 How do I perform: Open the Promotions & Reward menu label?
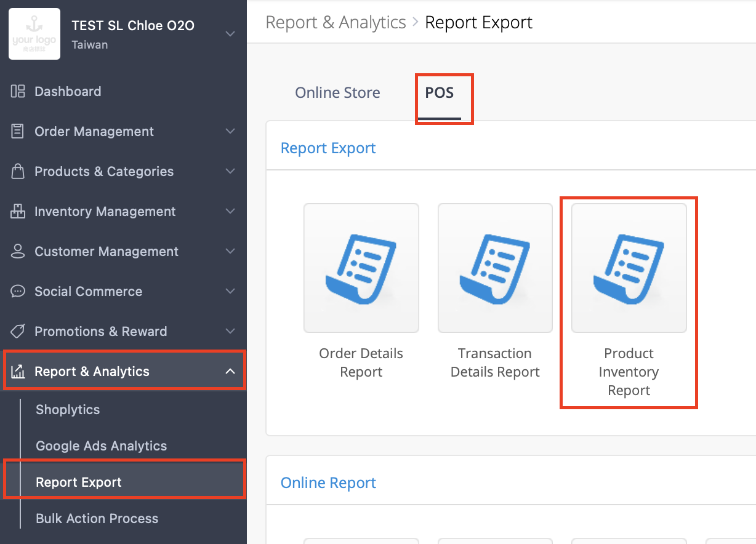(101, 332)
